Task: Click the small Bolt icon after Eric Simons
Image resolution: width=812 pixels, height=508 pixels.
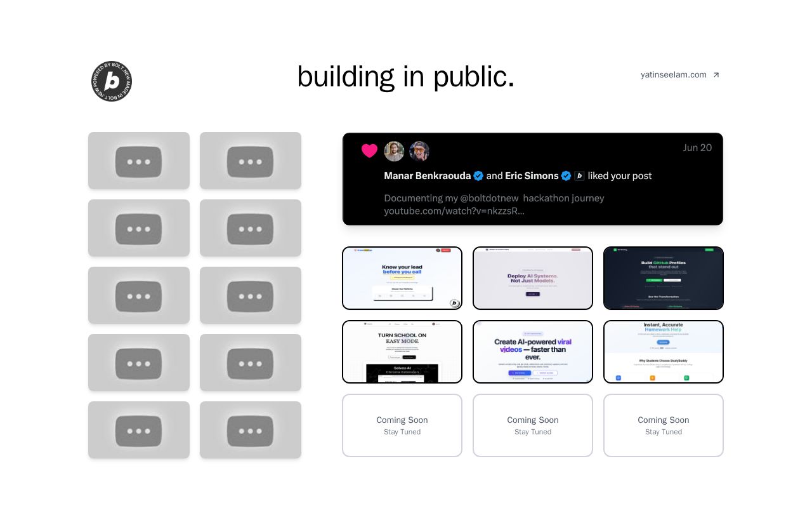Action: point(579,176)
